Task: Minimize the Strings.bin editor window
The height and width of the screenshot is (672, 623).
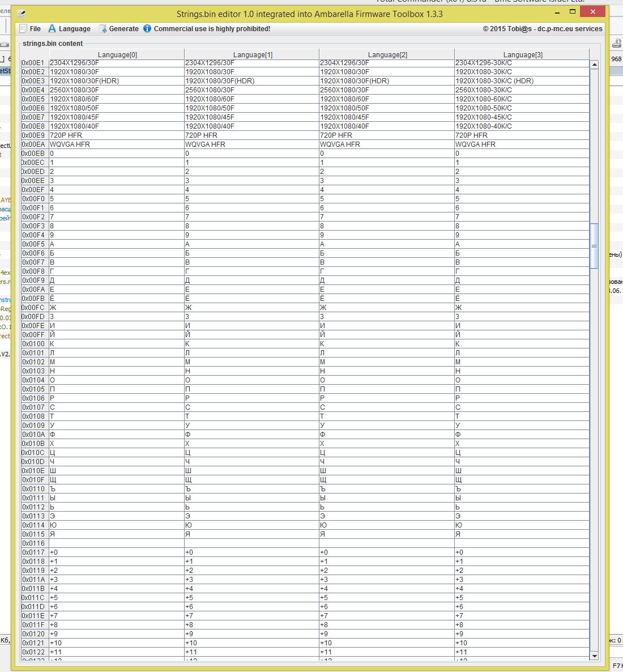Action: tap(554, 12)
